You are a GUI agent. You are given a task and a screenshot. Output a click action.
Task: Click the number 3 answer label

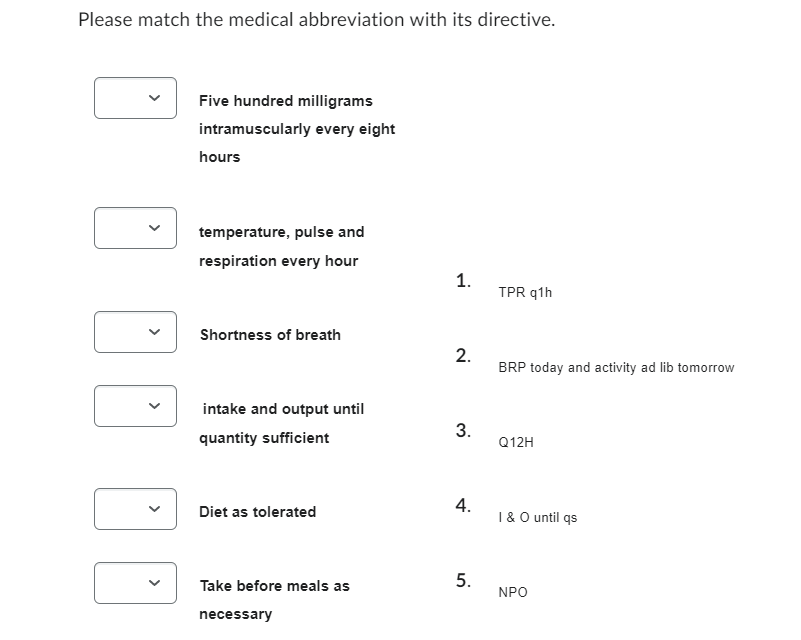(463, 431)
